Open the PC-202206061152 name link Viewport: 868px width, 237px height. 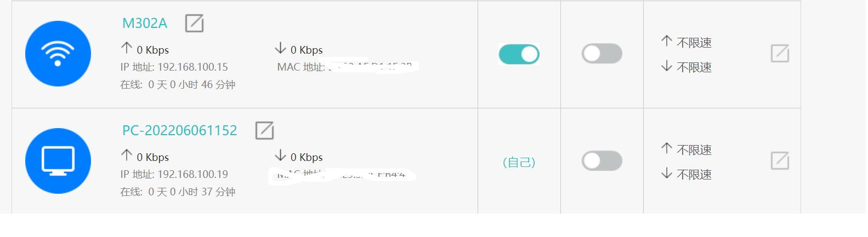pos(179,130)
